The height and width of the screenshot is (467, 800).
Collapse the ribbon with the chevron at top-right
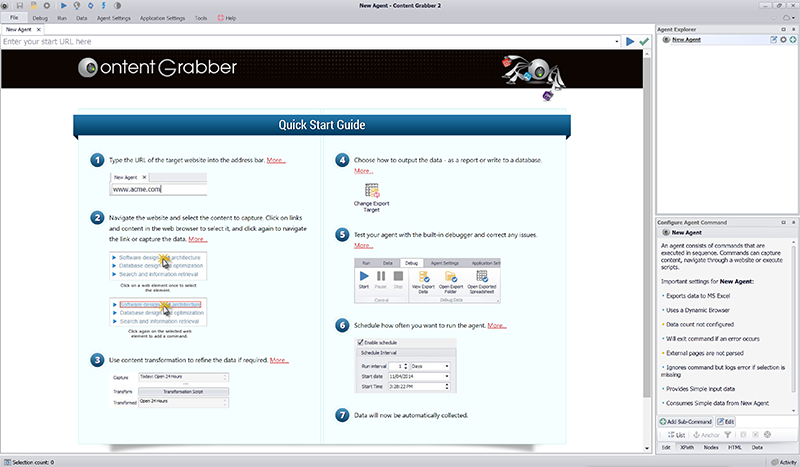773,18
